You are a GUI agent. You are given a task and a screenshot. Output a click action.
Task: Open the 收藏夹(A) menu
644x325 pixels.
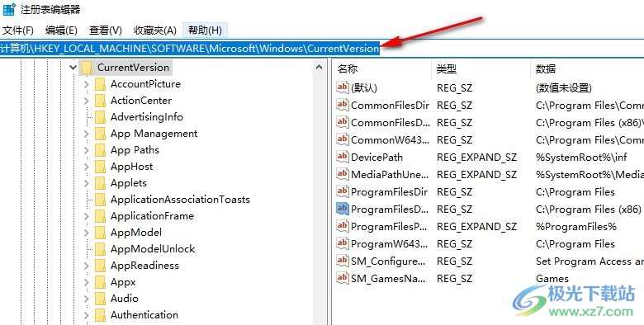pos(155,31)
